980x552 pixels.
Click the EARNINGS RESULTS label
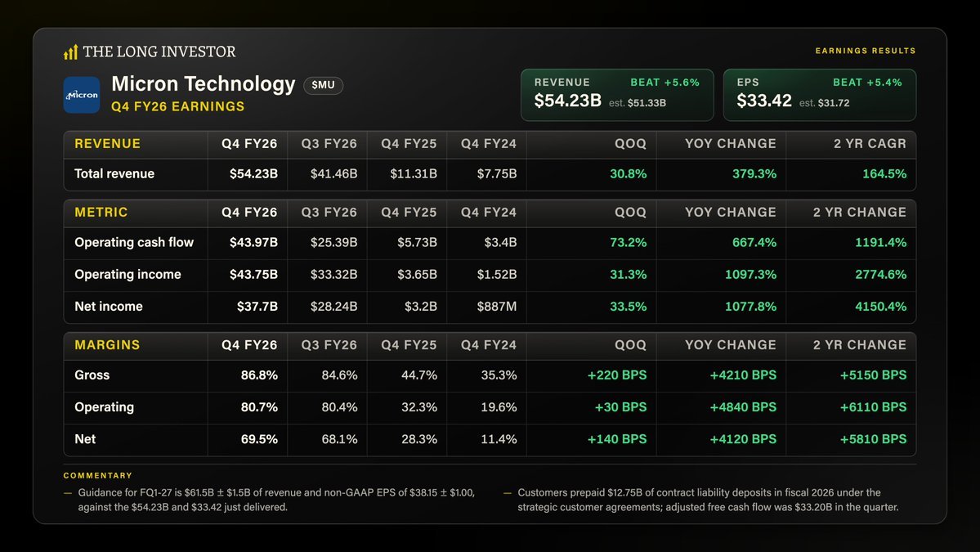(866, 51)
